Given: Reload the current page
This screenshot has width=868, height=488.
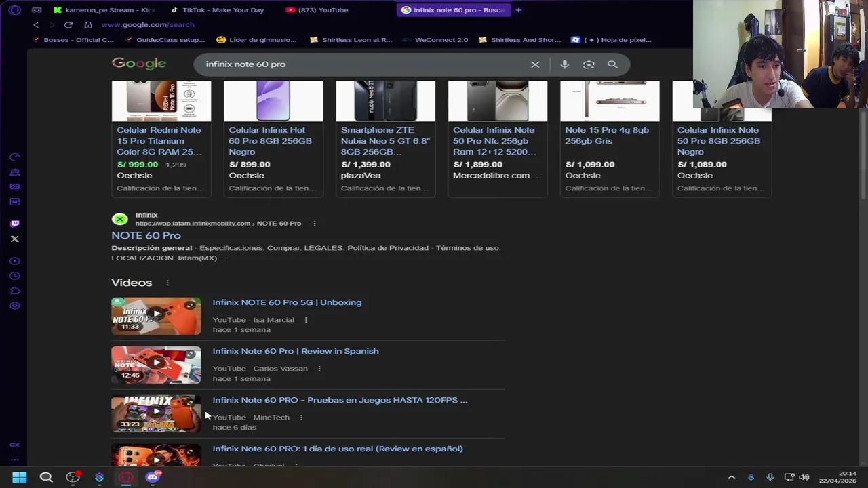Looking at the screenshot, I should (x=68, y=25).
